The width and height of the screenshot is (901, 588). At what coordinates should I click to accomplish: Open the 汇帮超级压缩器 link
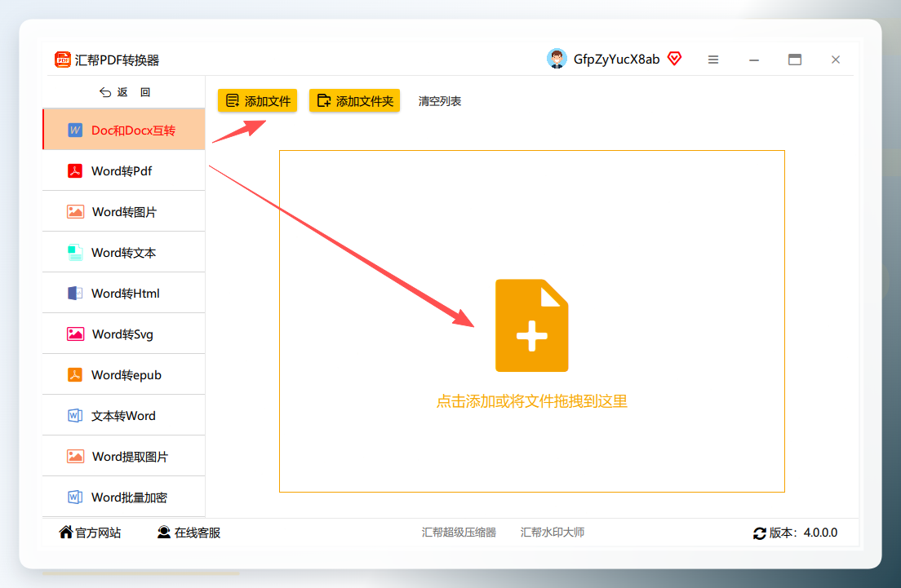(459, 533)
